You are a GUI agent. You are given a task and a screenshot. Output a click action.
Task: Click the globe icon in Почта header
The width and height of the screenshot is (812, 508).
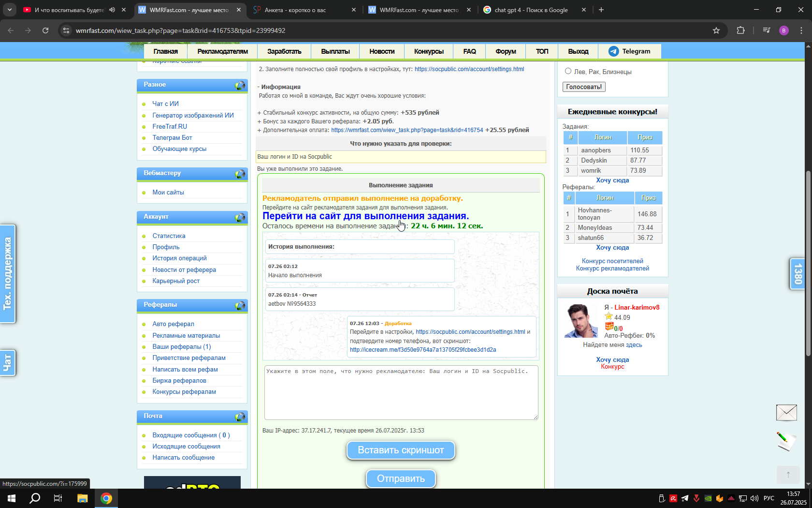click(x=240, y=417)
